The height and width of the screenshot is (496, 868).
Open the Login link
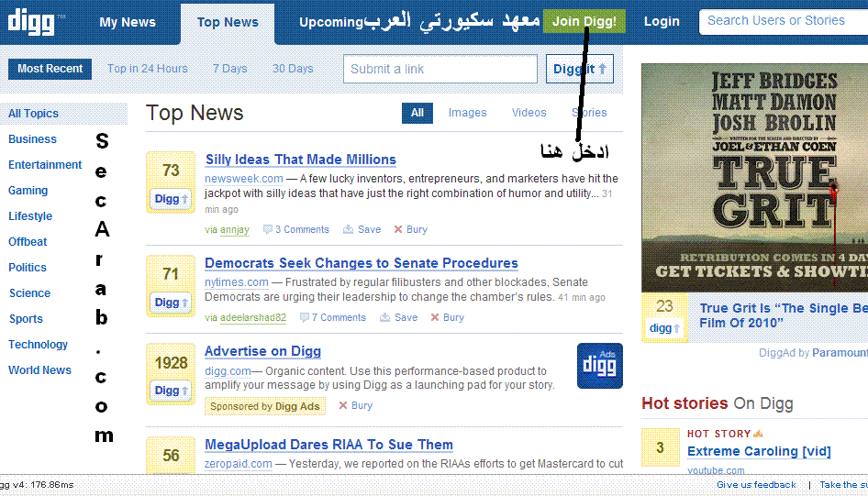pos(662,22)
